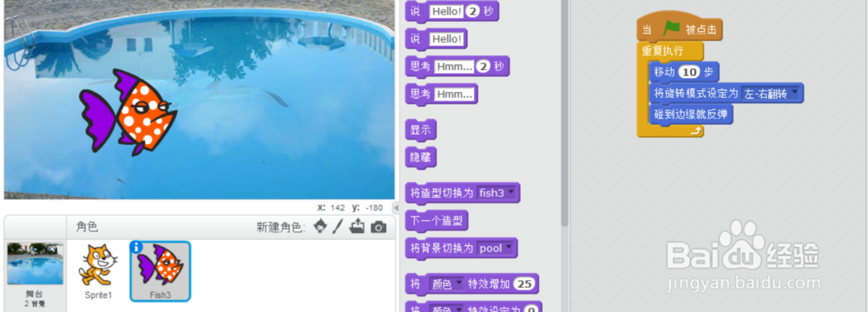Viewport: 868px width, 312px height.
Task: Edit seconds value in 思考 block
Action: coord(483,67)
